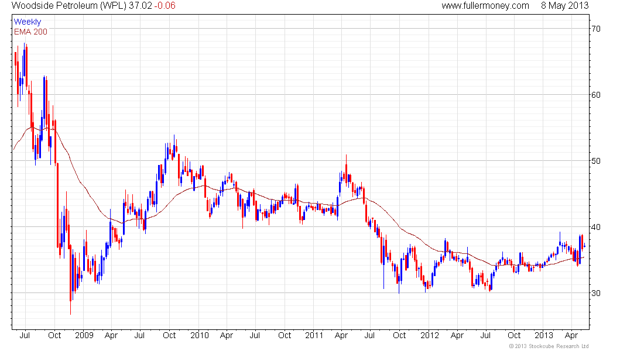Click the Stockcube Research Ltd copyright text
The height and width of the screenshot is (351, 644).
point(549,346)
